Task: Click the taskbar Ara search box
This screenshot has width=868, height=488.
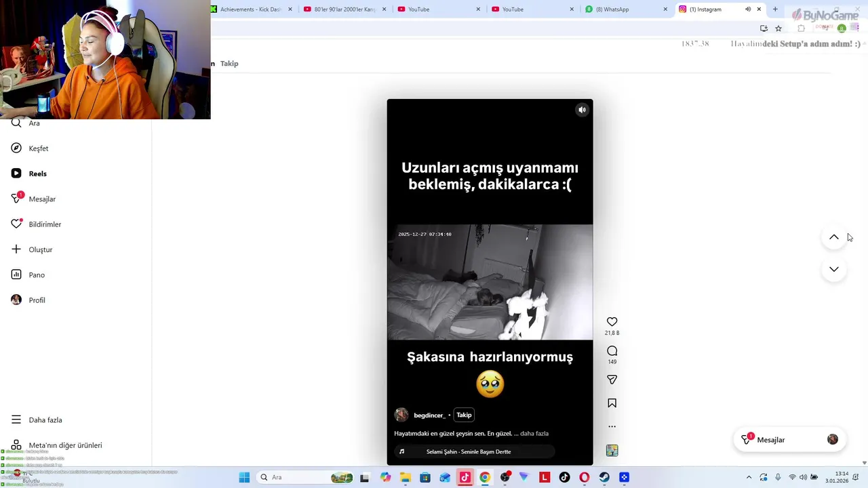Action: (304, 478)
